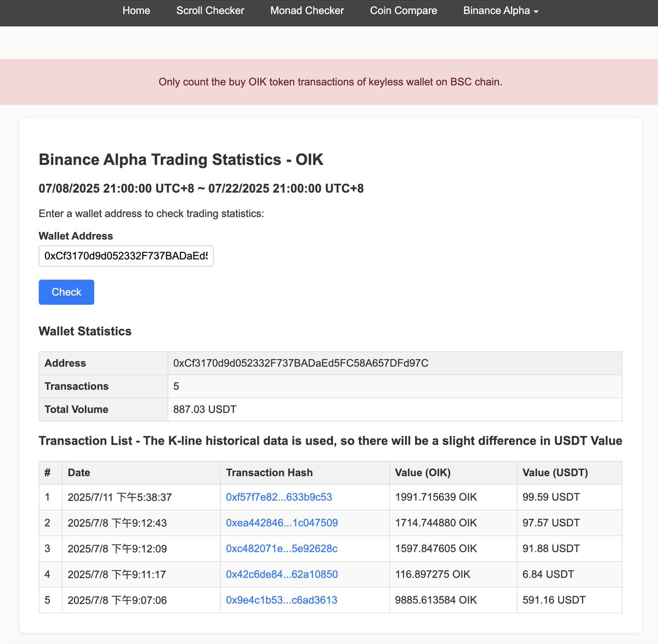Open Coin Compare in navbar
Viewport: 658px width, 644px height.
(404, 10)
